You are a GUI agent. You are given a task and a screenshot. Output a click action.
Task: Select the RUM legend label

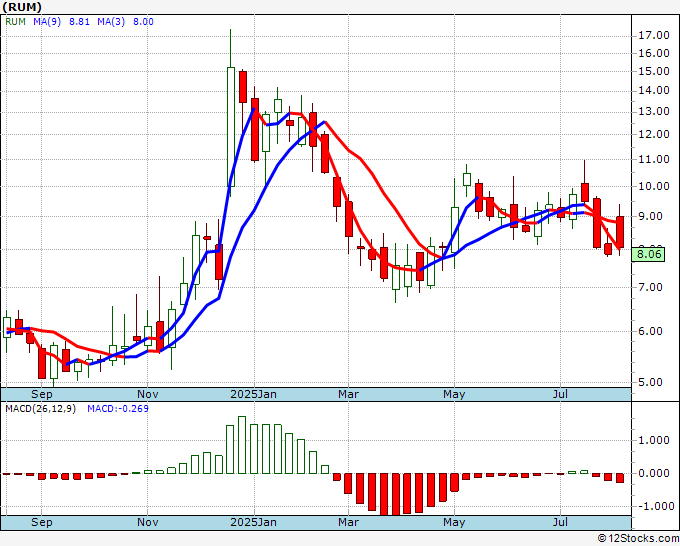[16, 22]
